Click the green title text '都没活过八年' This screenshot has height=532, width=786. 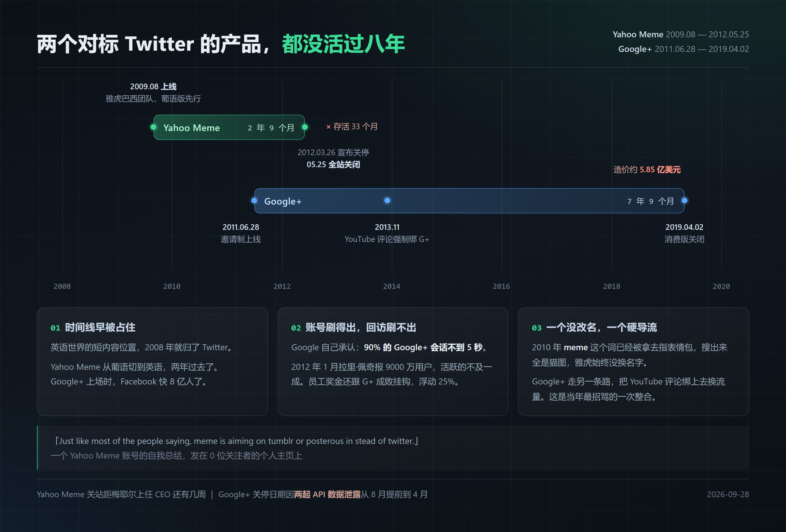344,44
